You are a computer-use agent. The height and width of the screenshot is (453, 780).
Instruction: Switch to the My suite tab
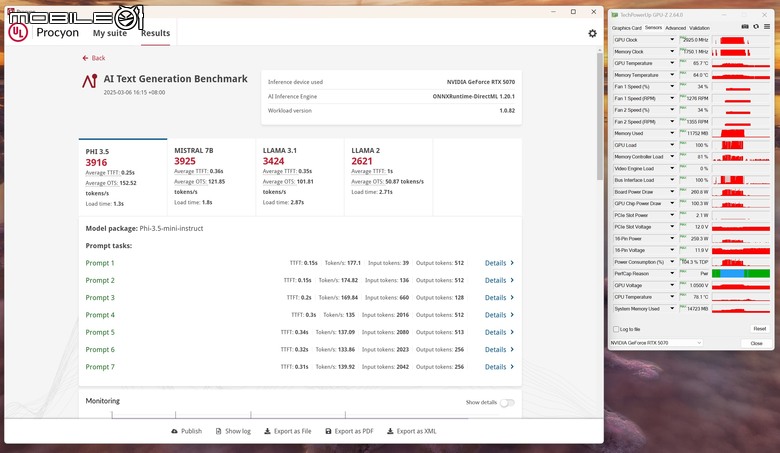pos(109,33)
